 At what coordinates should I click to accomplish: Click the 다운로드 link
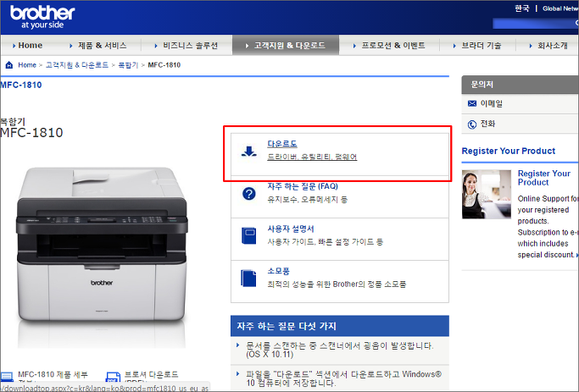[282, 144]
